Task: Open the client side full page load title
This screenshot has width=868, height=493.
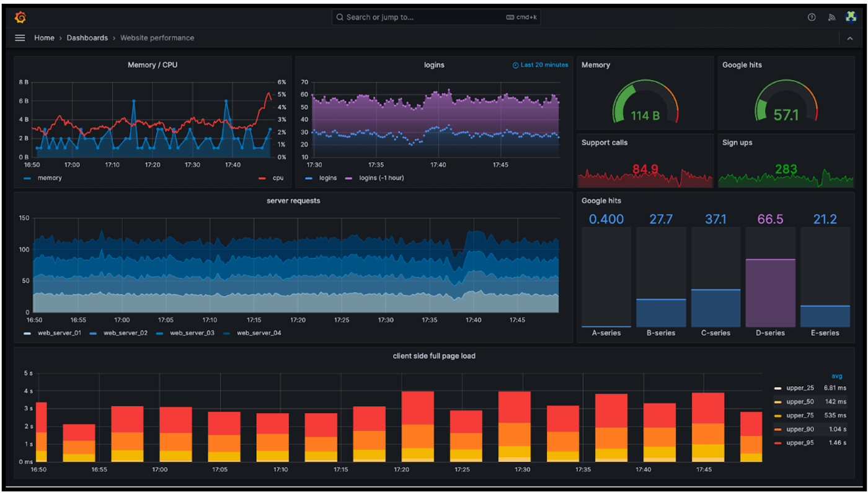Action: point(434,356)
